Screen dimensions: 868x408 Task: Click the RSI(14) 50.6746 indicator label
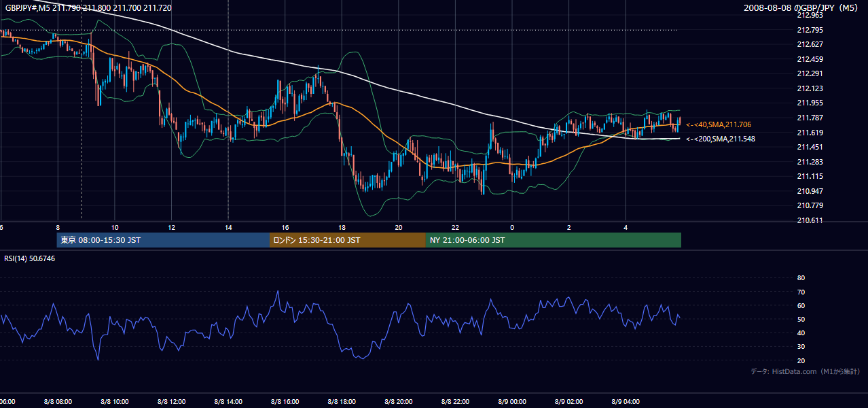point(30,258)
